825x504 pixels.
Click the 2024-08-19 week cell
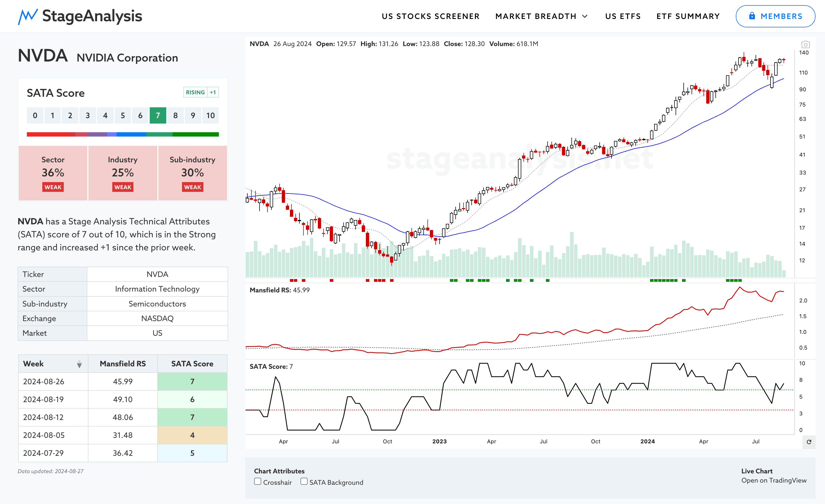click(x=53, y=399)
